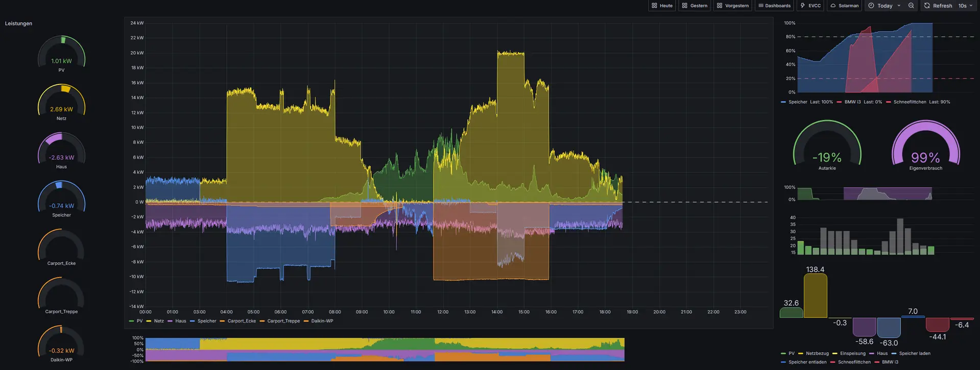This screenshot has height=370, width=980.
Task: Open the Today time range picker
Action: point(885,6)
